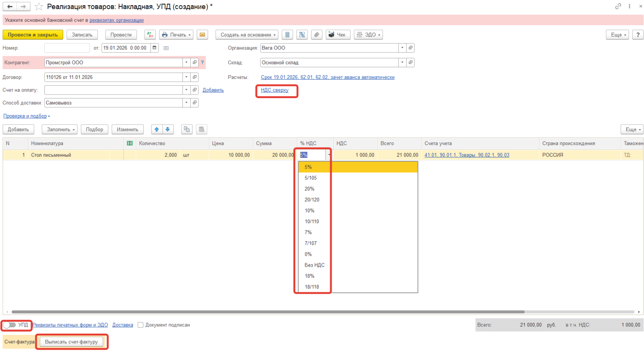Expand the Организация dropdown arrow
This screenshot has height=351, width=644.
402,48
